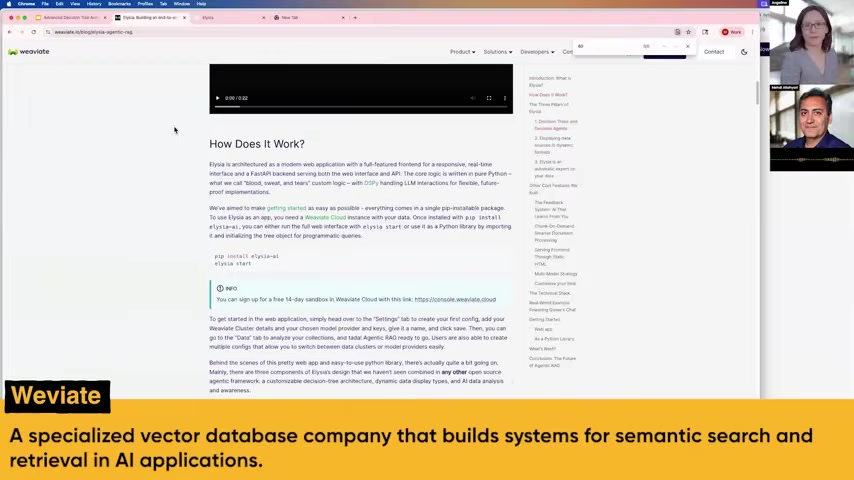The height and width of the screenshot is (480, 854).
Task: Reload the page
Action: [x=33, y=32]
